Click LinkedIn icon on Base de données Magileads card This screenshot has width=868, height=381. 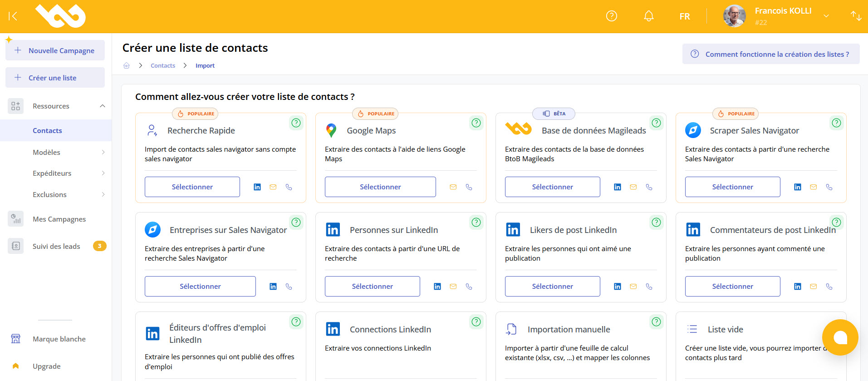[618, 187]
